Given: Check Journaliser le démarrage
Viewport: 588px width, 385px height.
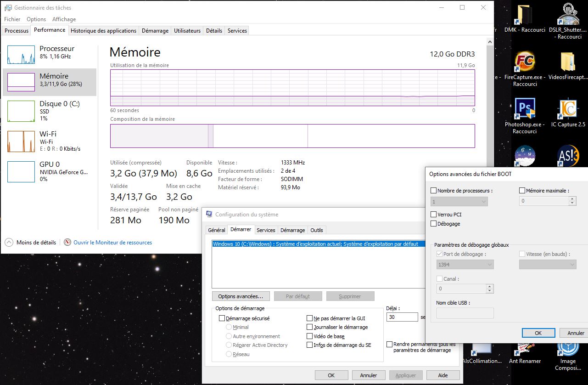Looking at the screenshot, I should point(310,327).
